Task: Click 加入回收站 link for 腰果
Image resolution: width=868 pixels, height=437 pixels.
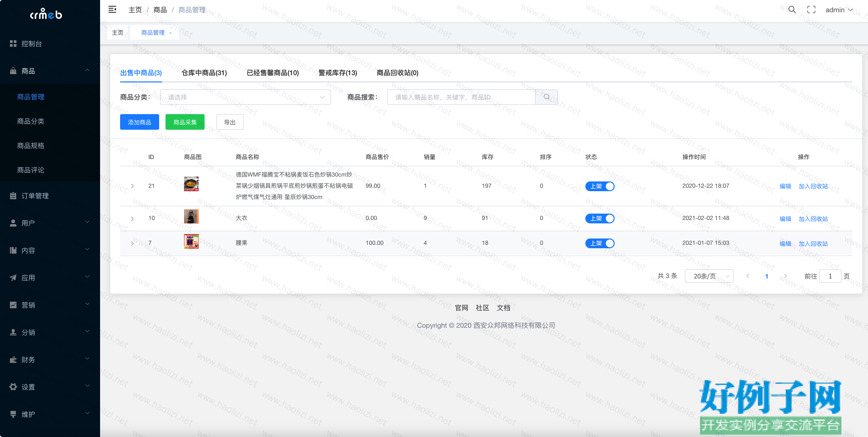Action: click(813, 243)
